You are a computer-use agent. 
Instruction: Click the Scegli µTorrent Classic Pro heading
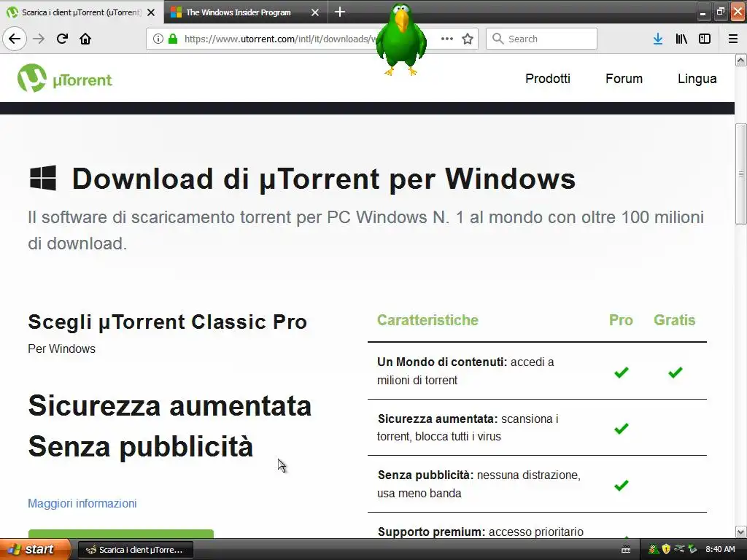[167, 322]
